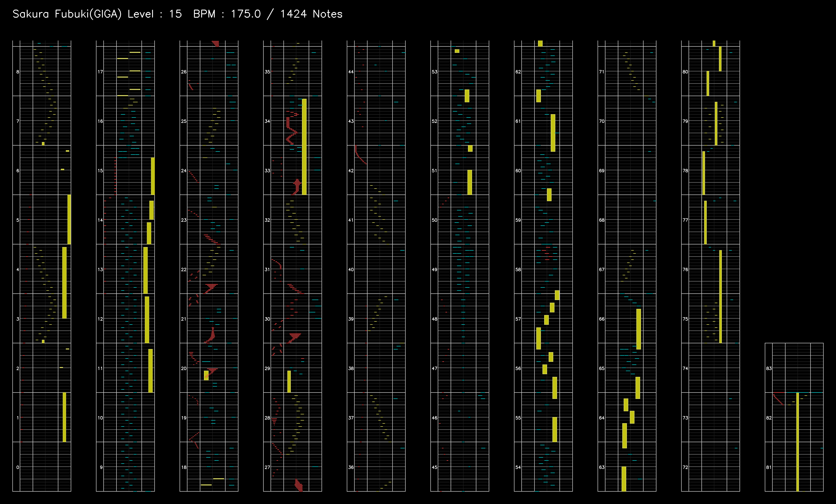The width and height of the screenshot is (836, 504).
Task: Click measure number 38 label
Action: tap(351, 368)
